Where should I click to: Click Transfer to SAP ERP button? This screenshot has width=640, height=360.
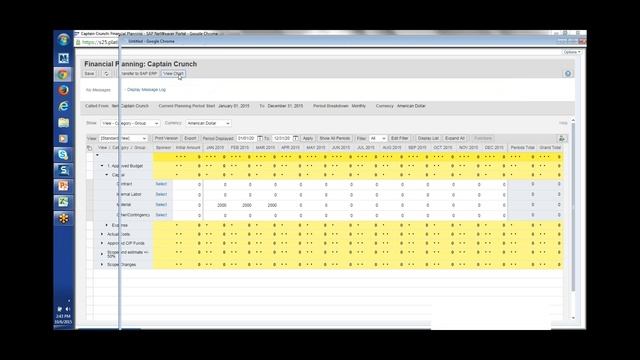[x=138, y=74]
